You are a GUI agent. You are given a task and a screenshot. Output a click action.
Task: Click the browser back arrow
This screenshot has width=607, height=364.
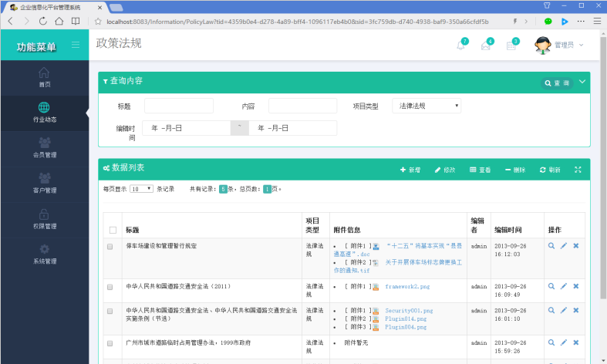(11, 22)
